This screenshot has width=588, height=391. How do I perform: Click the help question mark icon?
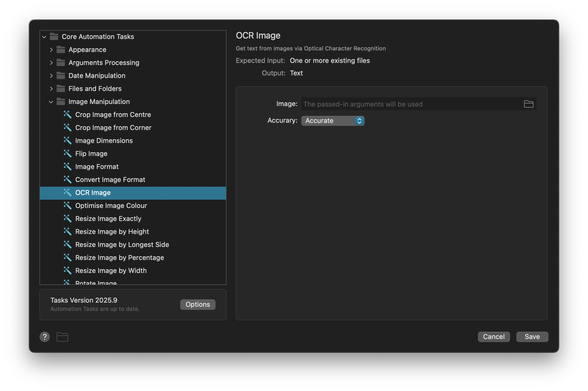(45, 337)
